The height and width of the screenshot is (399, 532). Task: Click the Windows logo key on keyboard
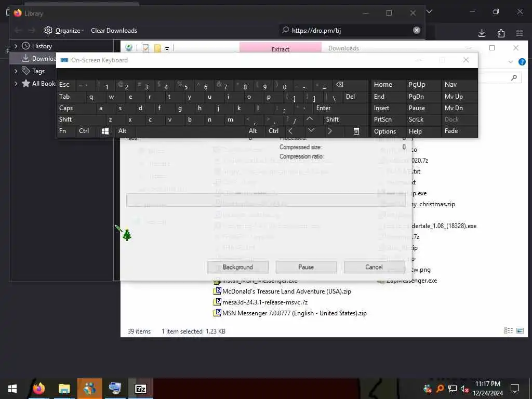105,131
